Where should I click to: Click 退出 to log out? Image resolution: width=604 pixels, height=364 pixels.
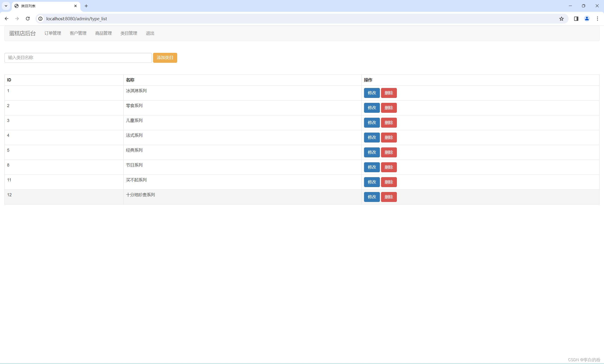(150, 33)
